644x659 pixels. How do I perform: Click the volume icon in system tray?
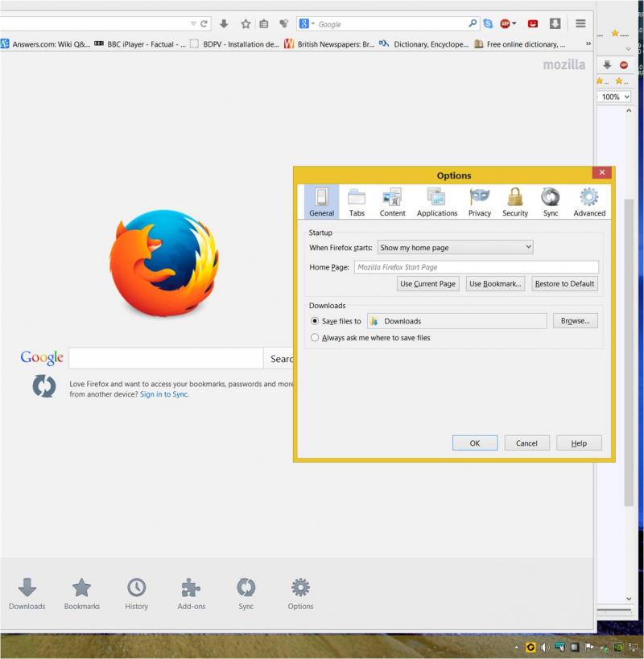(x=545, y=647)
